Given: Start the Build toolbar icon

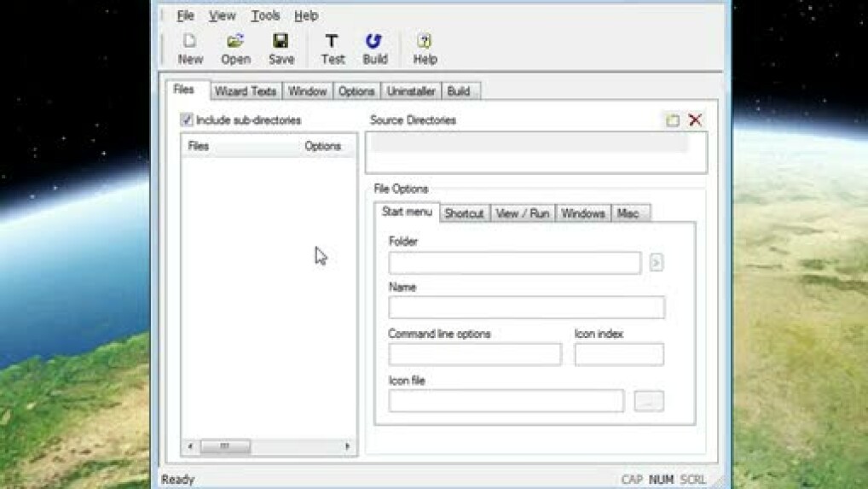Looking at the screenshot, I should coord(374,49).
